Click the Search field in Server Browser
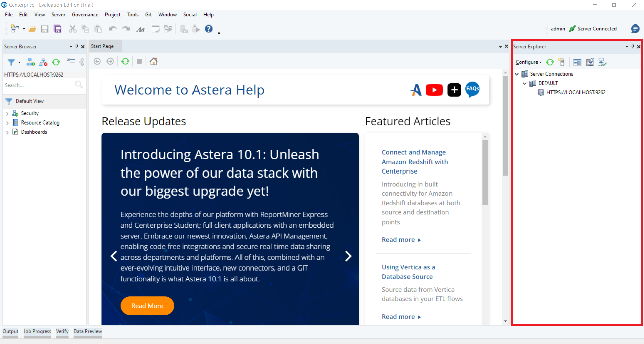The width and height of the screenshot is (644, 344). pos(39,85)
